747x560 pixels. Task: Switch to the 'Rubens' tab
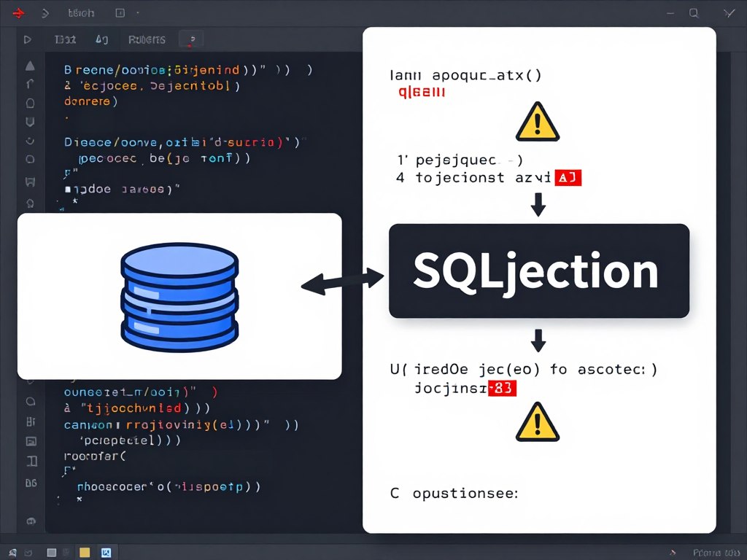coord(147,39)
